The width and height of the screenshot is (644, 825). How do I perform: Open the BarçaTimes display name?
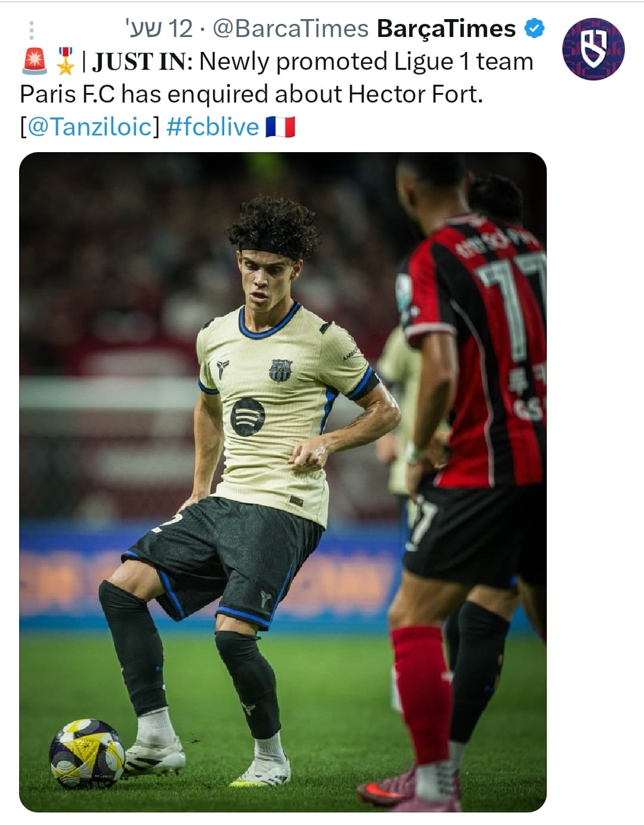pyautogui.click(x=447, y=28)
